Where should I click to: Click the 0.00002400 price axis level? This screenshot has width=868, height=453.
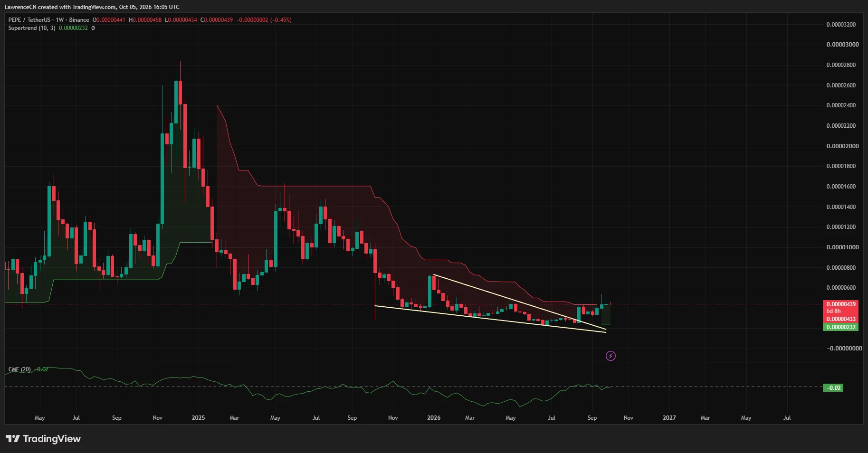(x=841, y=105)
